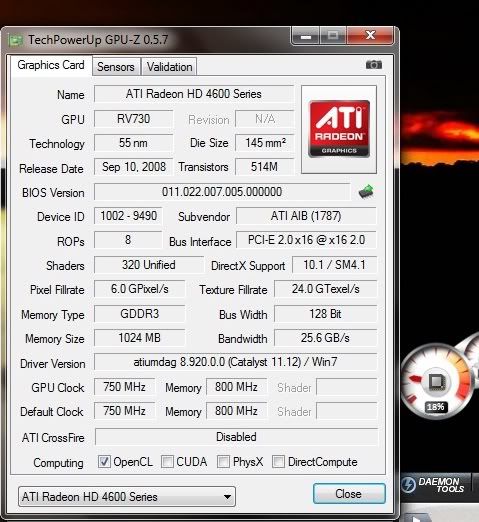
Task: Click the Transistors value 514M
Action: point(265,167)
